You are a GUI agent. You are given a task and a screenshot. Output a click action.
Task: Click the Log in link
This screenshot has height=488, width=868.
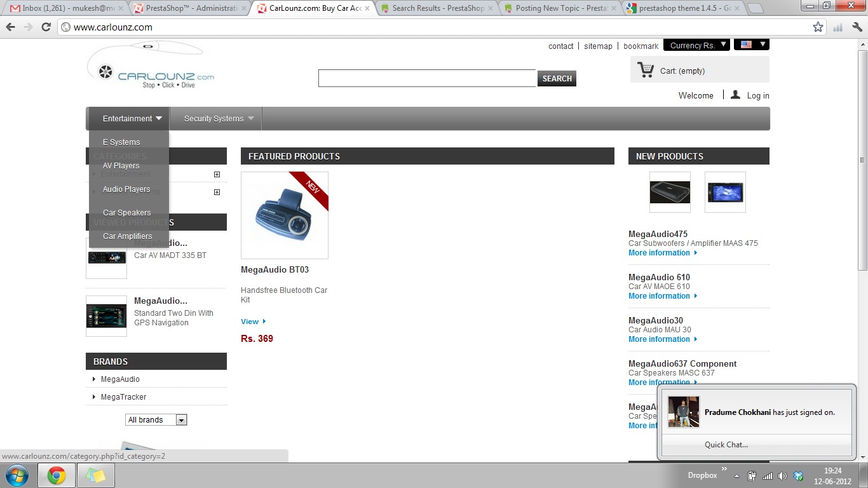(x=758, y=96)
